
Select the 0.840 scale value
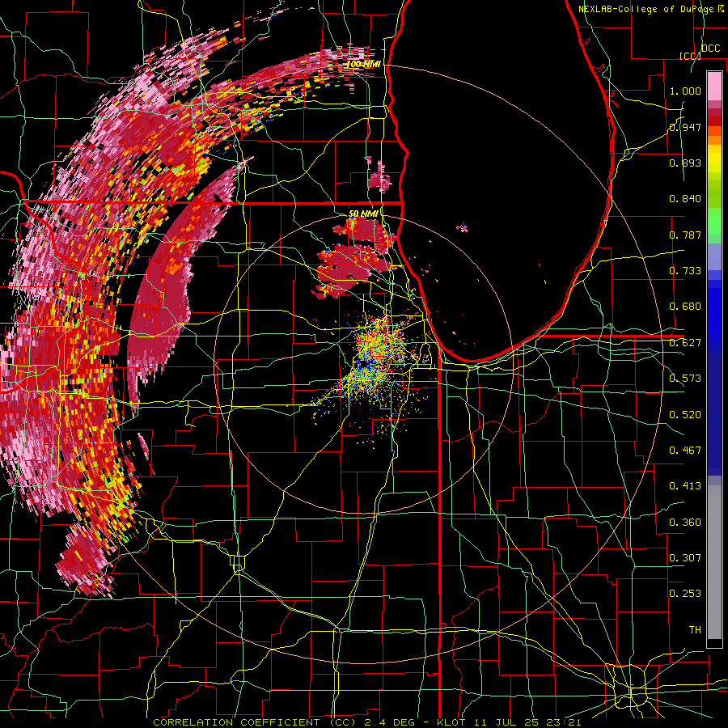pyautogui.click(x=685, y=199)
